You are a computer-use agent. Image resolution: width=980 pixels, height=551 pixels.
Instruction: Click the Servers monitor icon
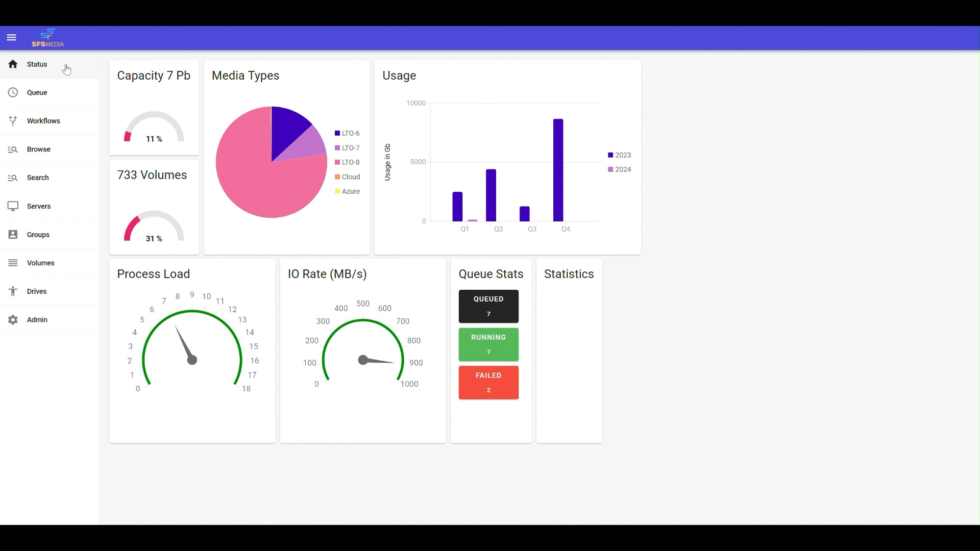[13, 206]
